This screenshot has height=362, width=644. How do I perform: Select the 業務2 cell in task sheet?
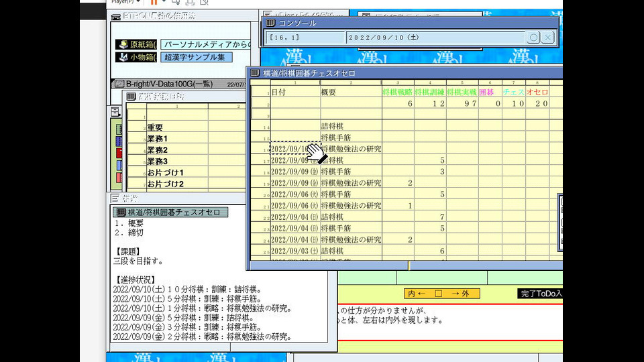coord(177,149)
